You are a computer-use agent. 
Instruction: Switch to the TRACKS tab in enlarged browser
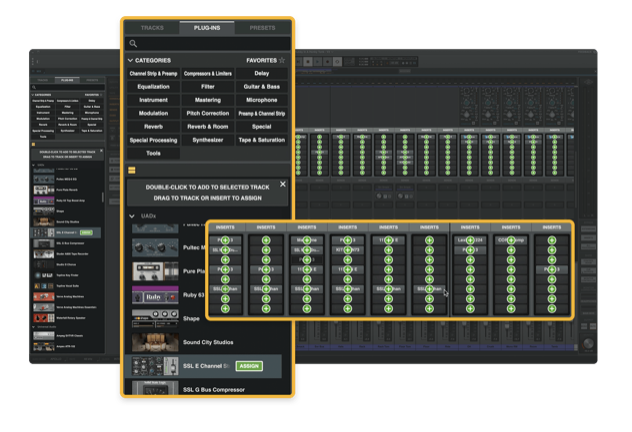pyautogui.click(x=152, y=28)
